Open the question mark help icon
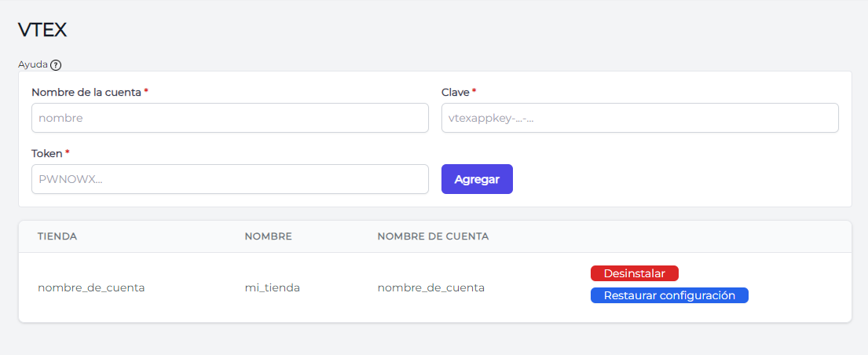 click(x=56, y=65)
